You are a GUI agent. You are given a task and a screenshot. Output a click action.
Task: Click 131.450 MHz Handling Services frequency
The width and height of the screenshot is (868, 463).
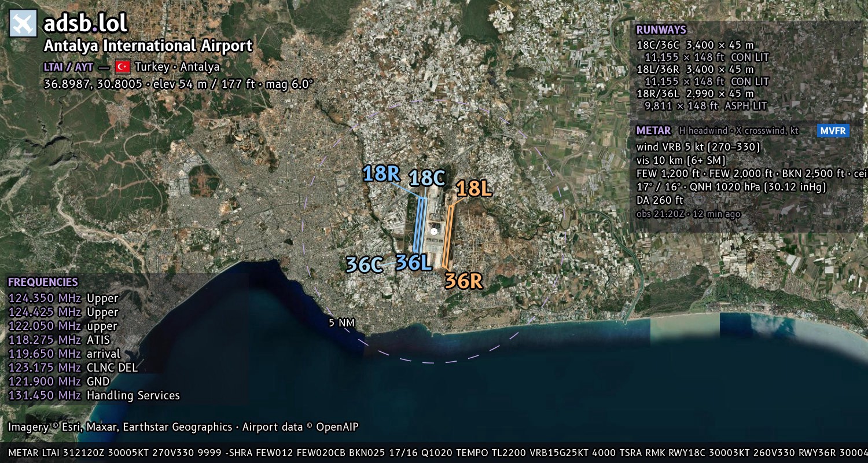point(94,395)
